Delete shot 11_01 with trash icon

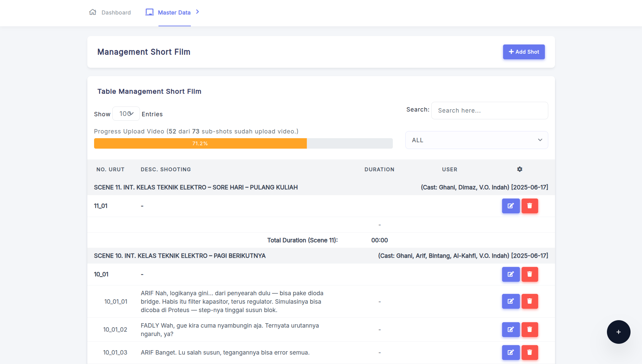coord(529,206)
